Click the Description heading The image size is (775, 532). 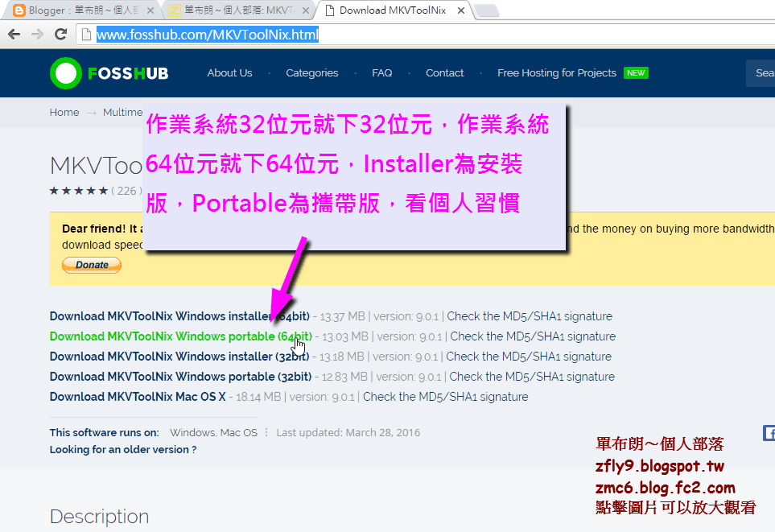(99, 517)
